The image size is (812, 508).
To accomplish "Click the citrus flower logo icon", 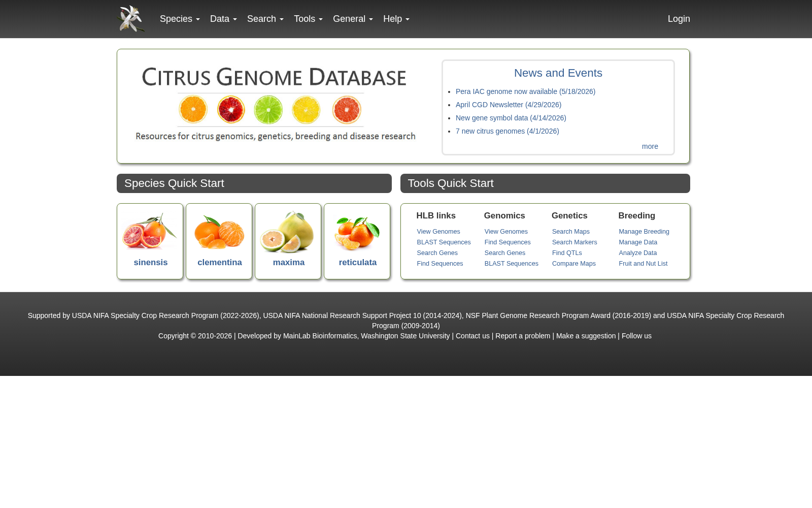I will (131, 19).
